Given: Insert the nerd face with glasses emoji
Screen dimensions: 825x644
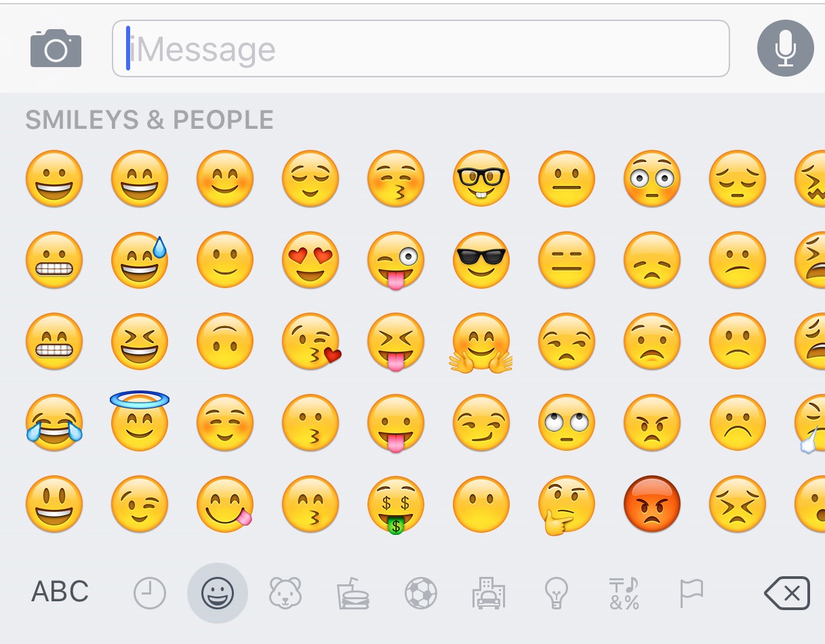Looking at the screenshot, I should [x=481, y=178].
